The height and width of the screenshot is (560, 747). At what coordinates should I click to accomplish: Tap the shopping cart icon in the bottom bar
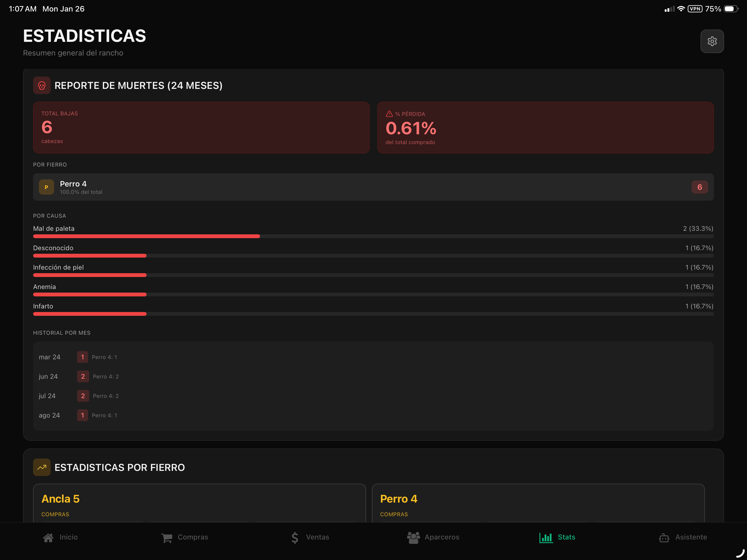pyautogui.click(x=167, y=537)
